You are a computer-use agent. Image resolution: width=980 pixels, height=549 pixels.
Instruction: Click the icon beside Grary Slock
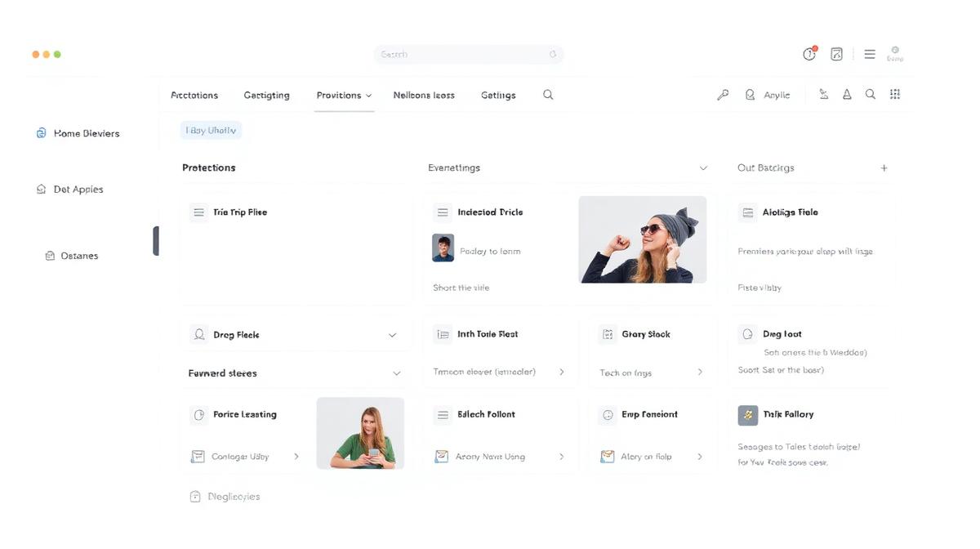pyautogui.click(x=607, y=334)
